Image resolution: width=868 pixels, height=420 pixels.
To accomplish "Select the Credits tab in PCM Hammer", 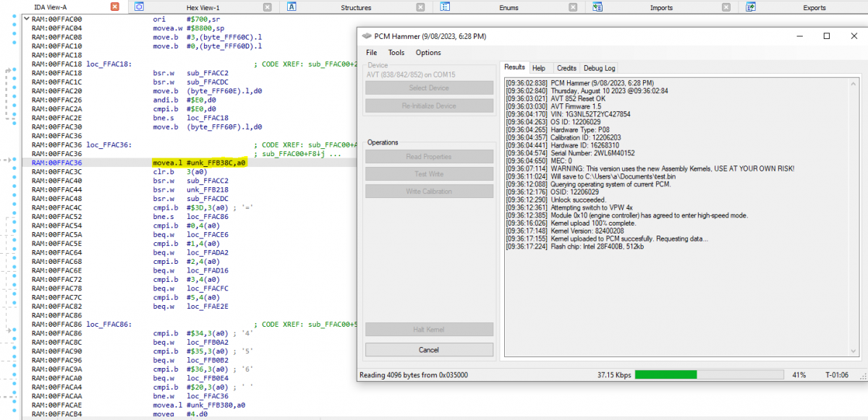I will (x=566, y=68).
